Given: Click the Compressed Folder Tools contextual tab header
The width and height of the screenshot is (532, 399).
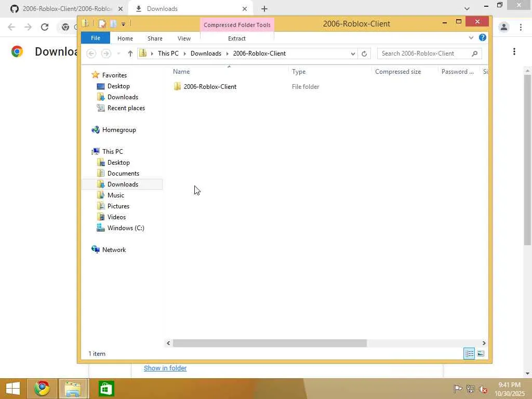Looking at the screenshot, I should click(x=237, y=25).
